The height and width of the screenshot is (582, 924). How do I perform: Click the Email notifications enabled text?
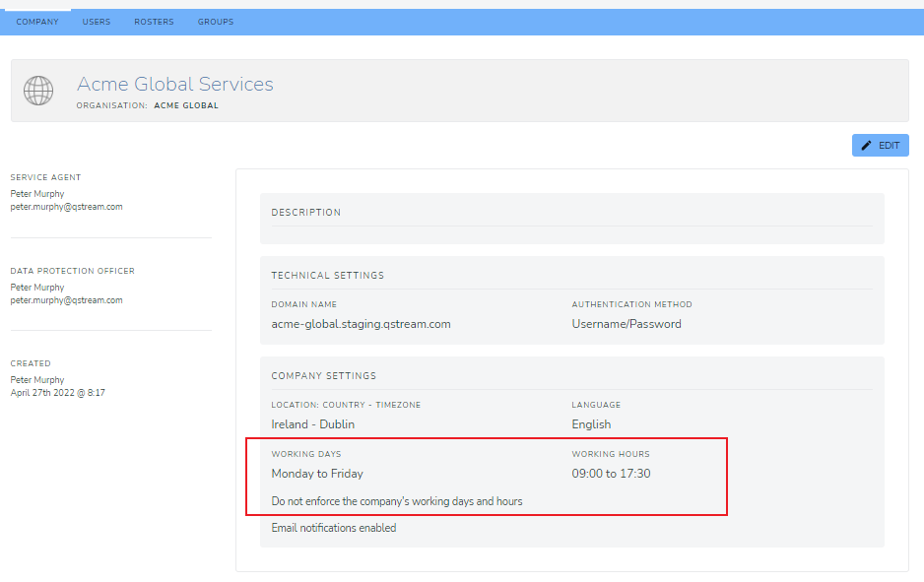pos(334,528)
